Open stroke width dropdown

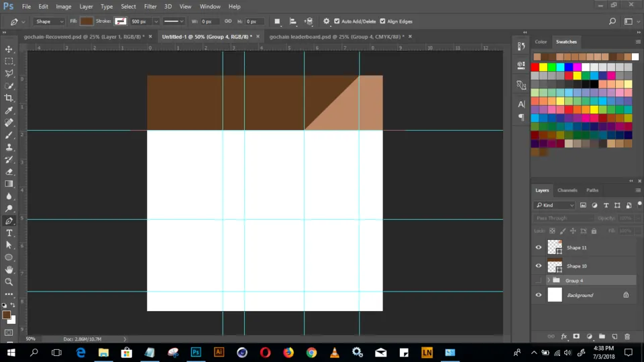click(x=156, y=21)
